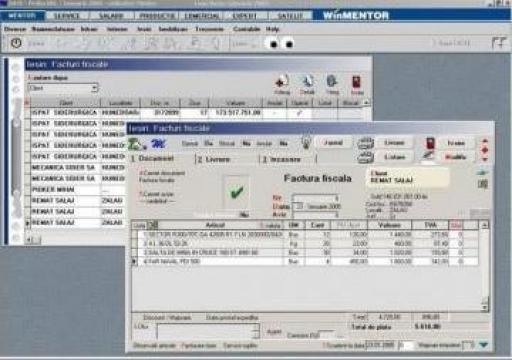Image resolution: width=512 pixels, height=360 pixels.
Task: Click the red up arrow navigation icon
Action: [x=485, y=141]
